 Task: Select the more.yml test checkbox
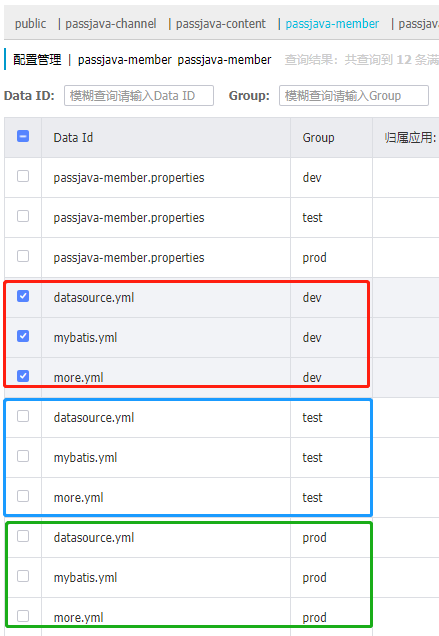(23, 496)
